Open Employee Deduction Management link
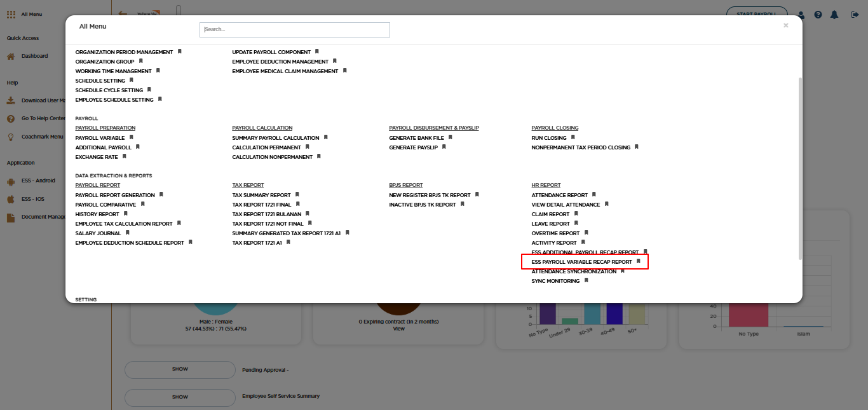The height and width of the screenshot is (410, 868). coord(280,62)
